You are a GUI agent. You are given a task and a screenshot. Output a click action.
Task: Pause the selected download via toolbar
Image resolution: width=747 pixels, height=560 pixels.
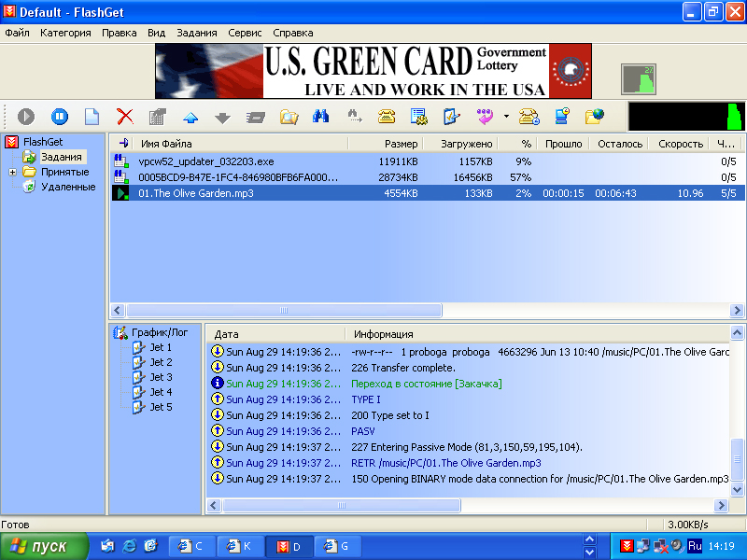60,117
